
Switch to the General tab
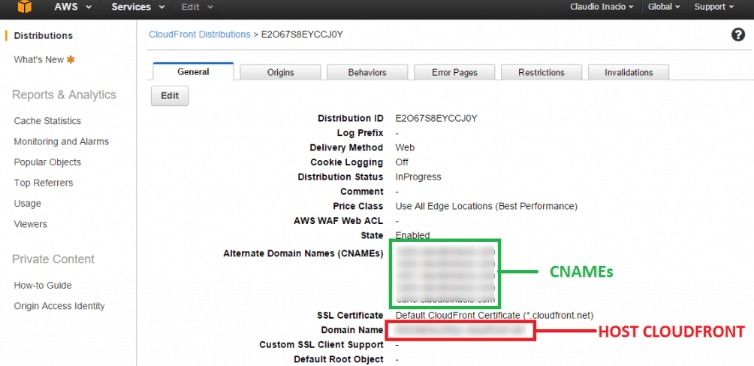click(193, 72)
